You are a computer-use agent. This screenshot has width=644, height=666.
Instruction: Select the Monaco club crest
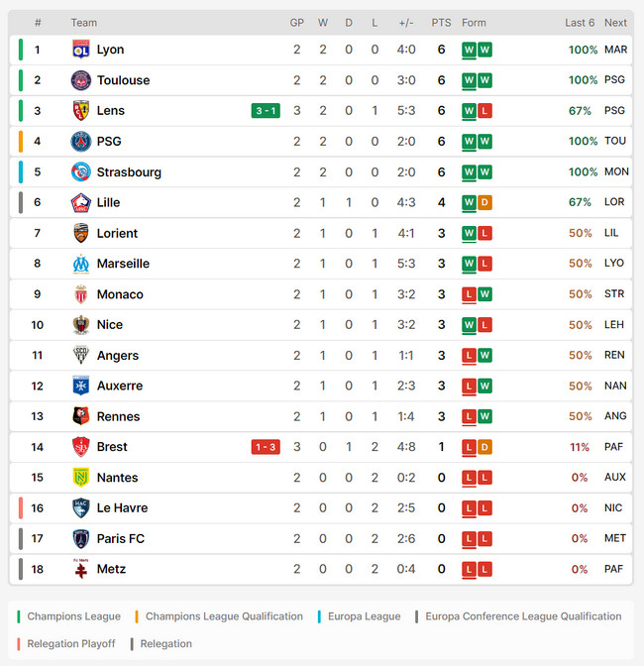pyautogui.click(x=80, y=294)
